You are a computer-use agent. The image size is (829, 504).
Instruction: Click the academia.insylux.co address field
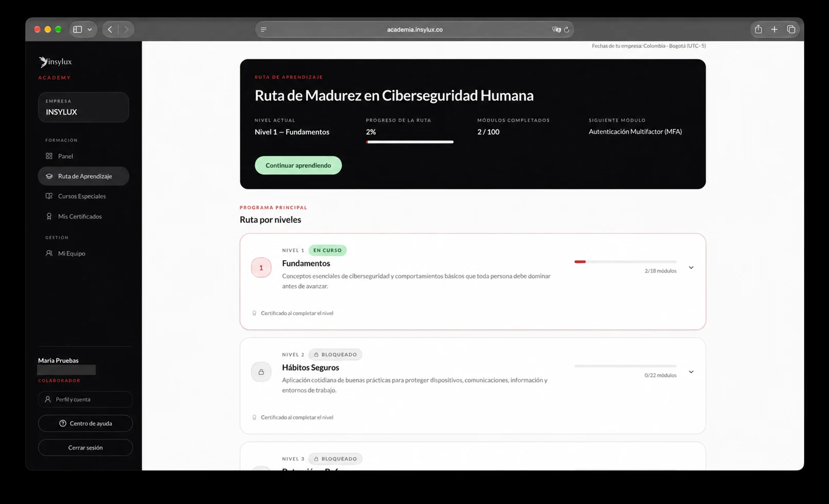coord(415,29)
